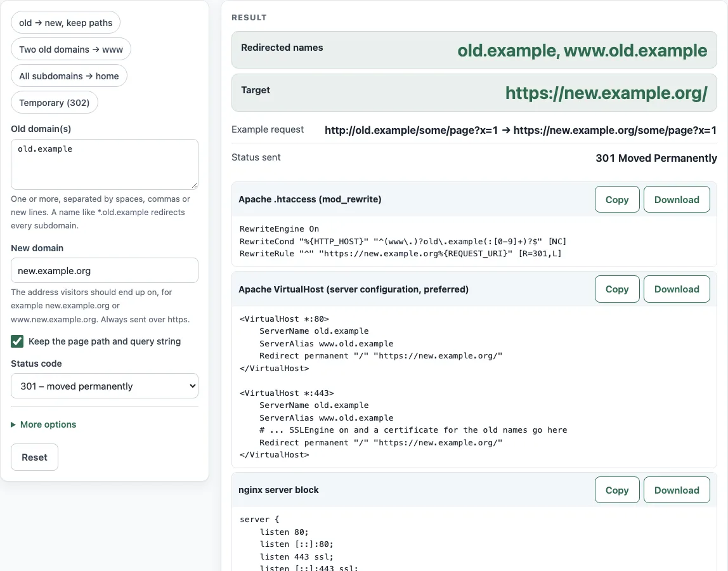Click the 'listen 443 ssl;' nginx line

tap(296, 556)
